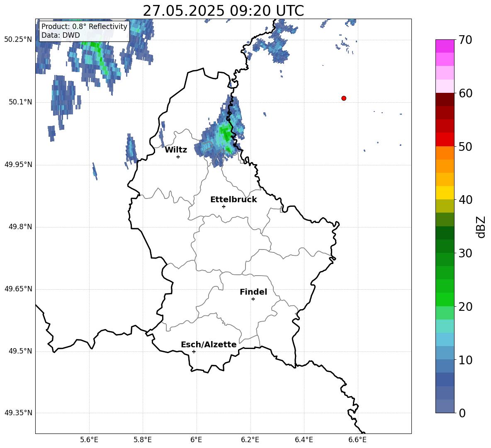Click the dark maroon swatch just below 60 dBZ

click(445, 99)
